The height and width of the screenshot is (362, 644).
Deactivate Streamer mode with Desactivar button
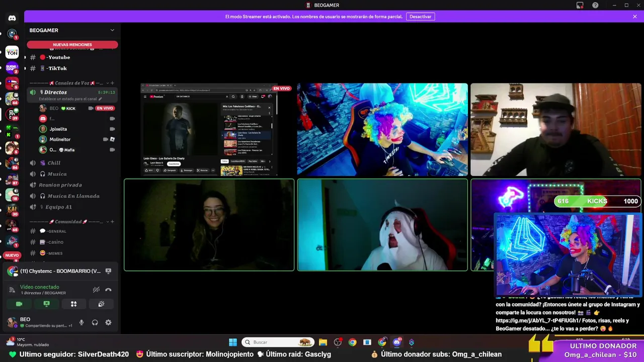pos(420,17)
